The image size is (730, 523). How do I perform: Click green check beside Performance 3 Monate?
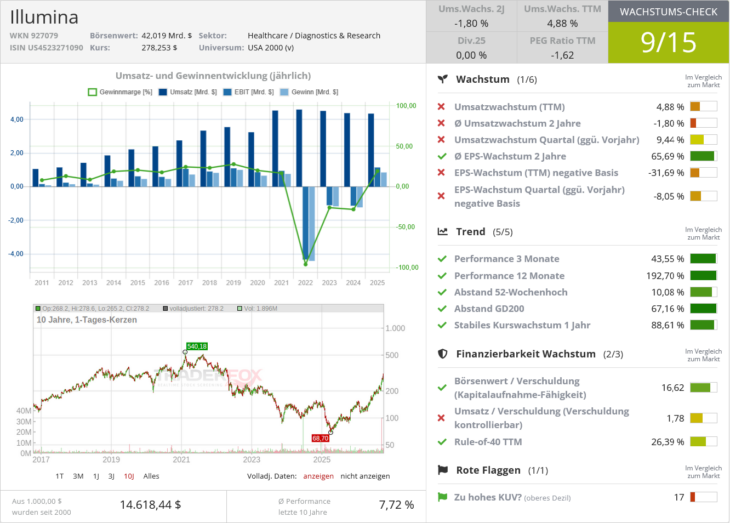442,258
